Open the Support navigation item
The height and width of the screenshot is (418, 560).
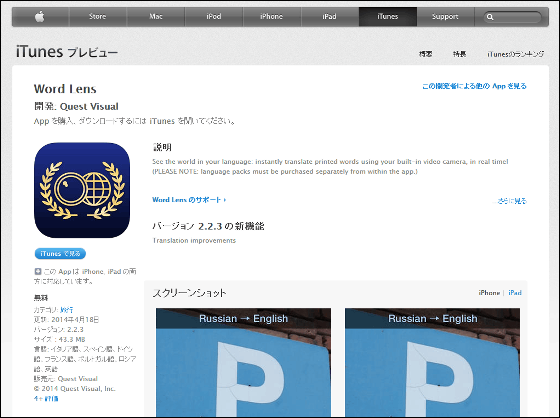coord(445,16)
